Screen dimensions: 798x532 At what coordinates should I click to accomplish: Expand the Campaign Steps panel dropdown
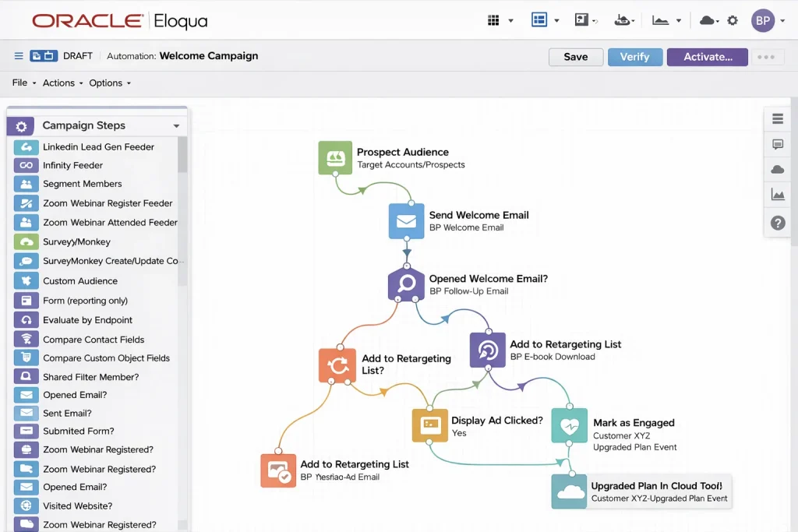[176, 126]
